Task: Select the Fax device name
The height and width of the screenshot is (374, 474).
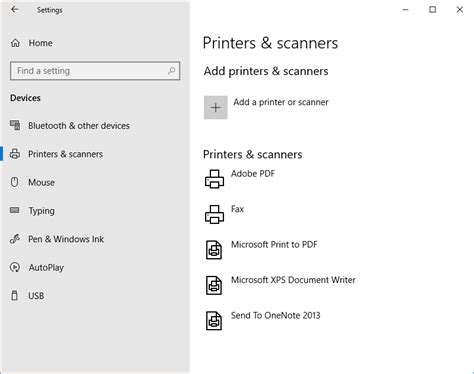Action: [237, 209]
